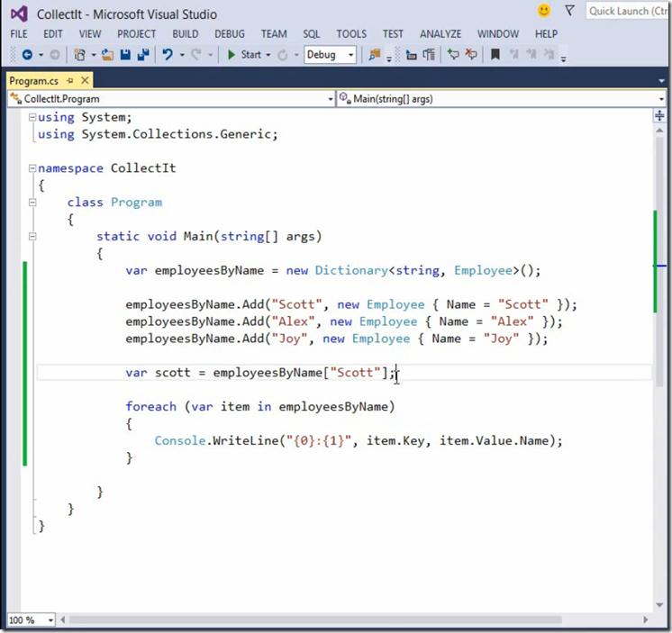The width and height of the screenshot is (672, 633).
Task: Click the vertical scrollbar down arrow
Action: pos(659,605)
